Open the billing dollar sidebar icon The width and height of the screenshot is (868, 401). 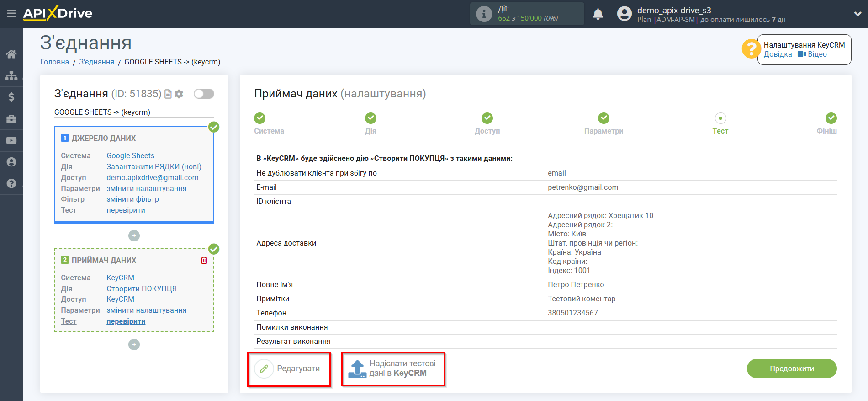point(11,97)
